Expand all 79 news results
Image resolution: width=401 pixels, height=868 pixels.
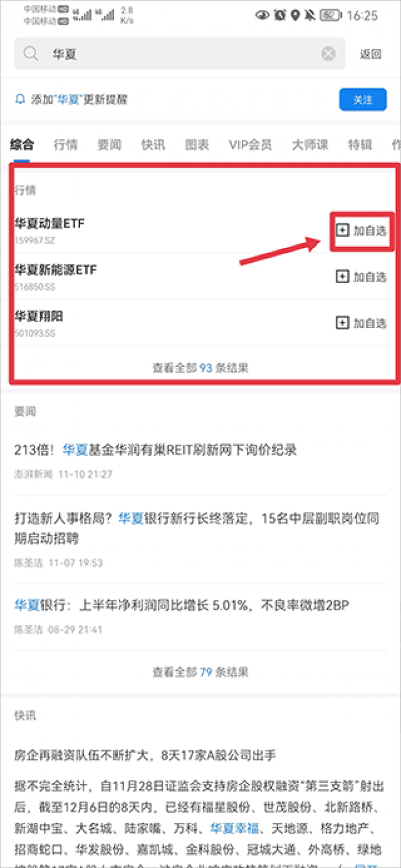200,671
